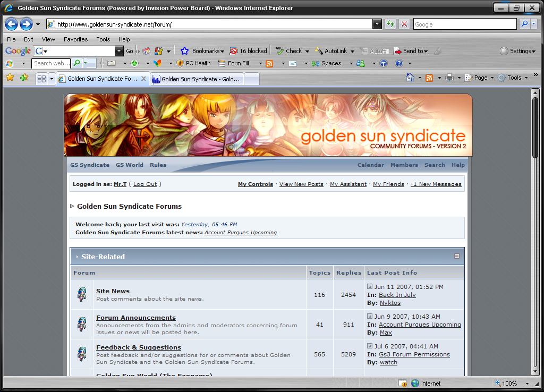
Task: Click the AutoLink wand icon
Action: pyautogui.click(x=319, y=51)
